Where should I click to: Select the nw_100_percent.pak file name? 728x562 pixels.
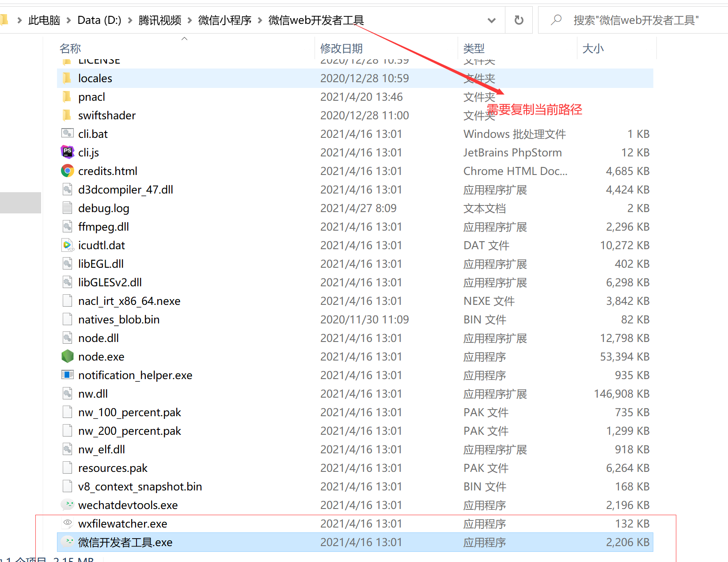(x=129, y=412)
